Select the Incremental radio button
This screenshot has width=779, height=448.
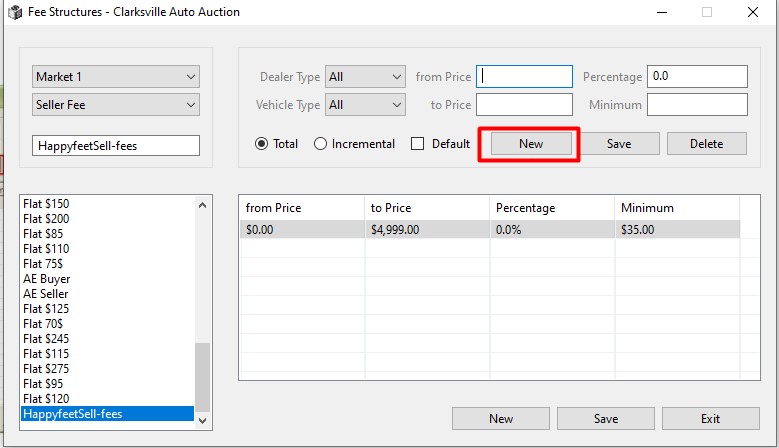pyautogui.click(x=321, y=144)
